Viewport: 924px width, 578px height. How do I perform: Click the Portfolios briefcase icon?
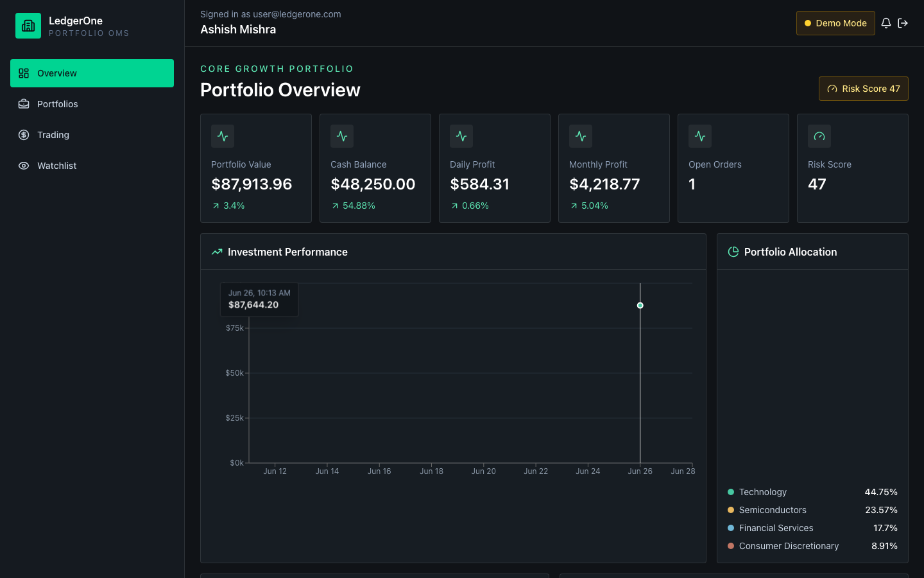tap(24, 104)
